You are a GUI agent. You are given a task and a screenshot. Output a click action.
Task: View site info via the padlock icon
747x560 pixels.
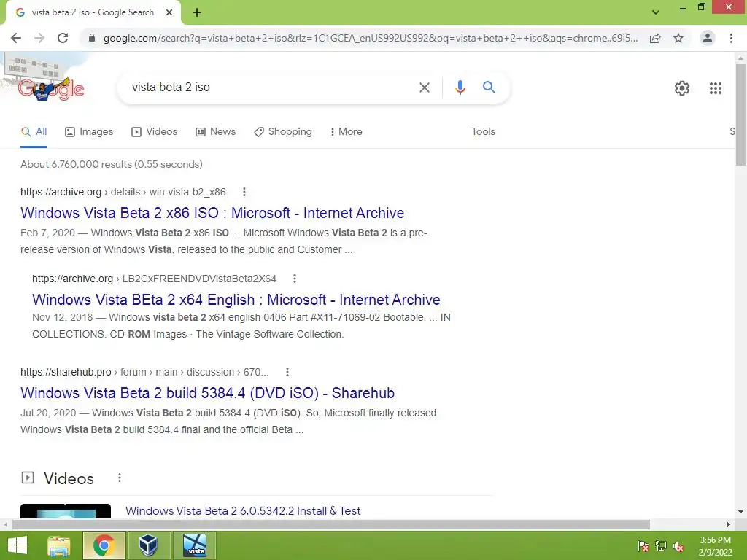click(91, 38)
